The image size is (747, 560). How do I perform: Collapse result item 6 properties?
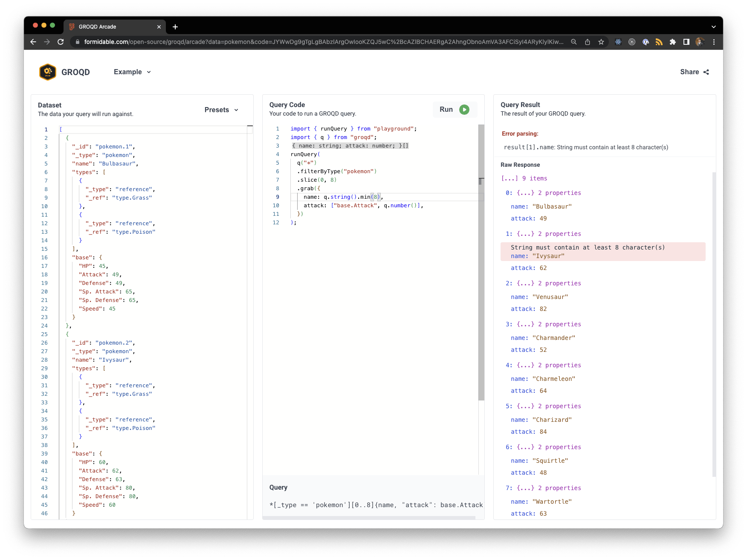[543, 447]
